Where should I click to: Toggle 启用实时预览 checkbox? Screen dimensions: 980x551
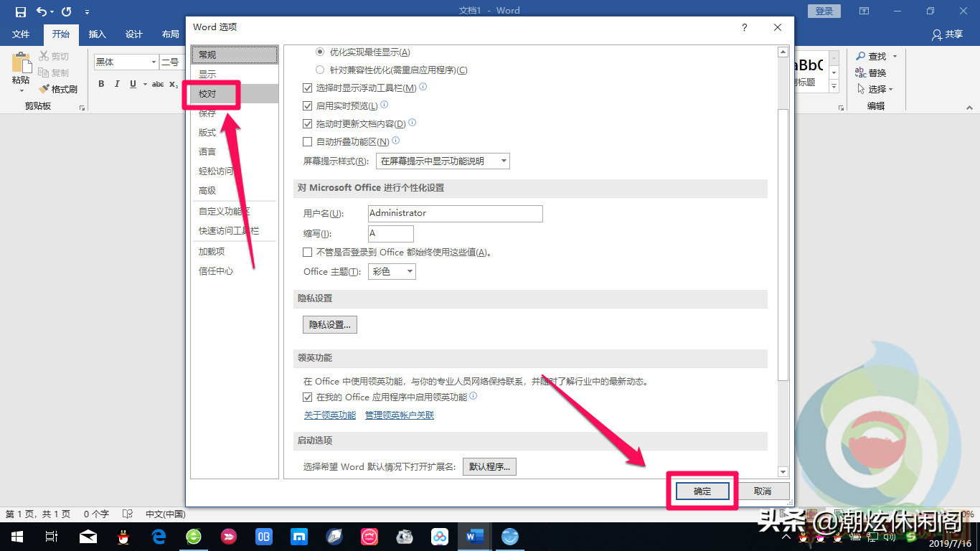coord(308,105)
